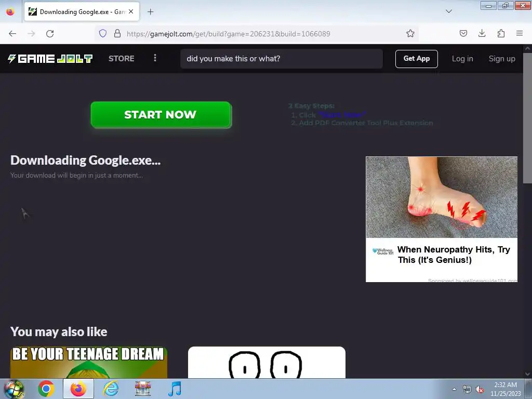Reload the current page
This screenshot has width=532, height=399.
pos(50,34)
